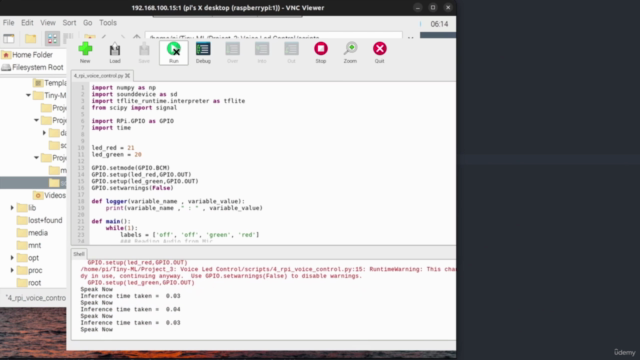Expand the opt folder node
The height and width of the screenshot is (360, 640).
pyautogui.click(x=12, y=258)
